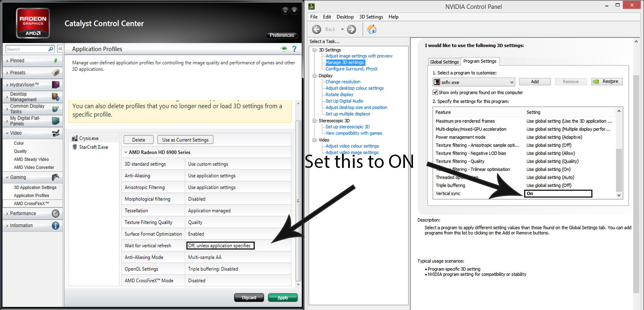Select the Morphological filtering row in Catalyst
The height and width of the screenshot is (310, 644).
coord(206,199)
